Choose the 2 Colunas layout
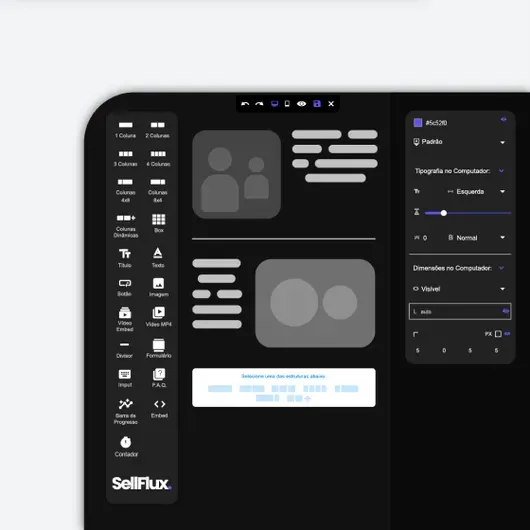 158,130
